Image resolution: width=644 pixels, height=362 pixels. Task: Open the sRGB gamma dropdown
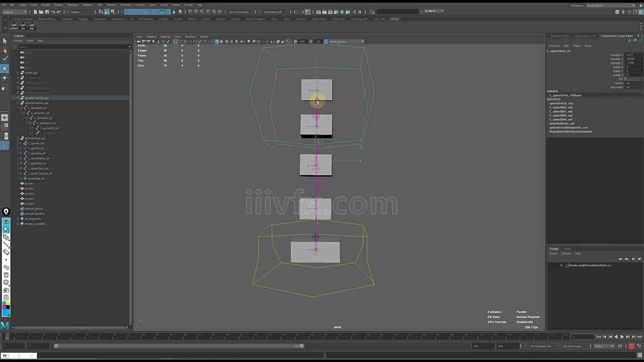346,42
